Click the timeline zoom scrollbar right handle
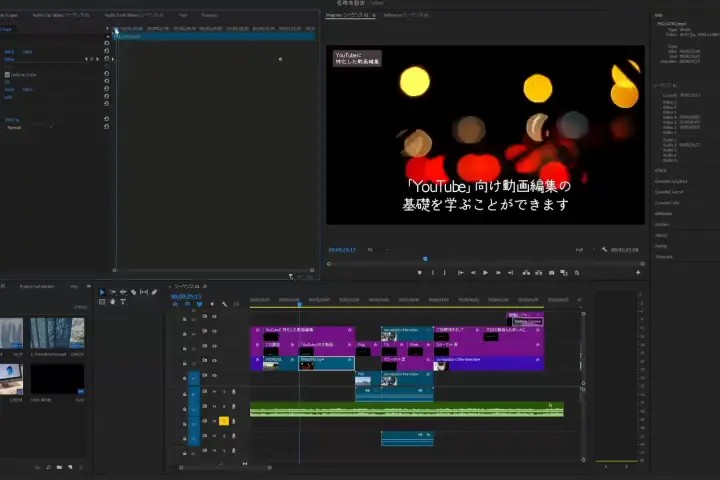Viewport: 720px width, 480px height. 270,468
